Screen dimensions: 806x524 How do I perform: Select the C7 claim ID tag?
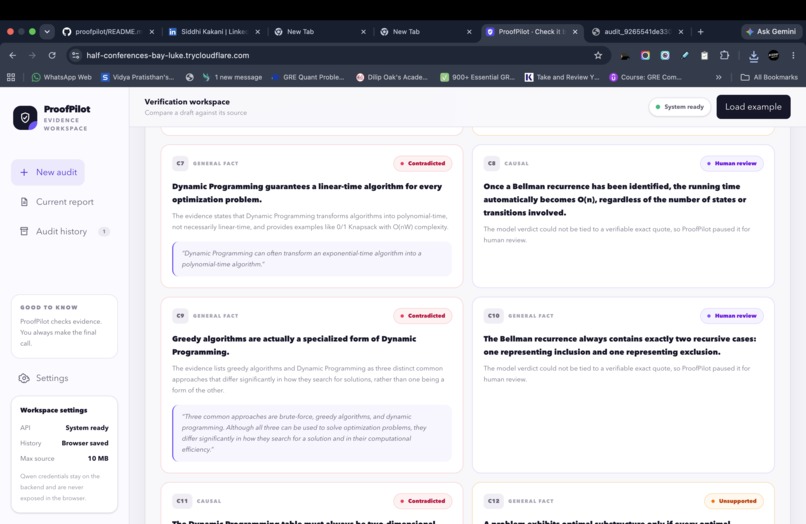tap(180, 164)
